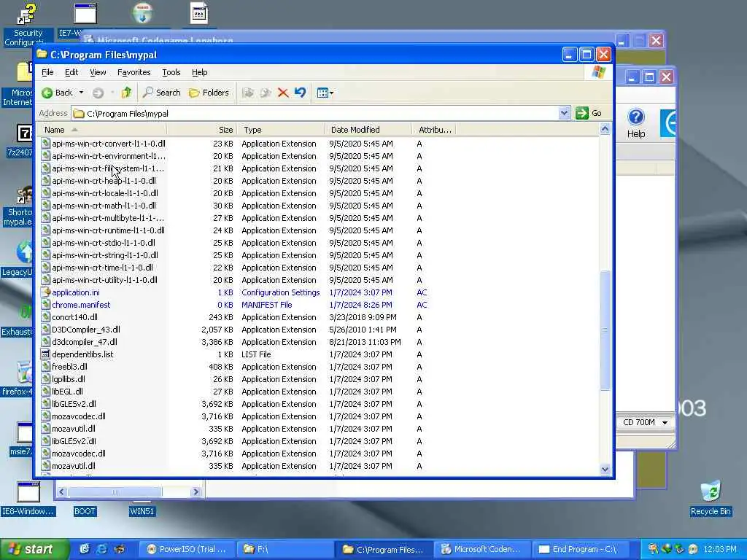Select concrt140.dll in the list
Image resolution: width=747 pixels, height=560 pixels.
[74, 317]
